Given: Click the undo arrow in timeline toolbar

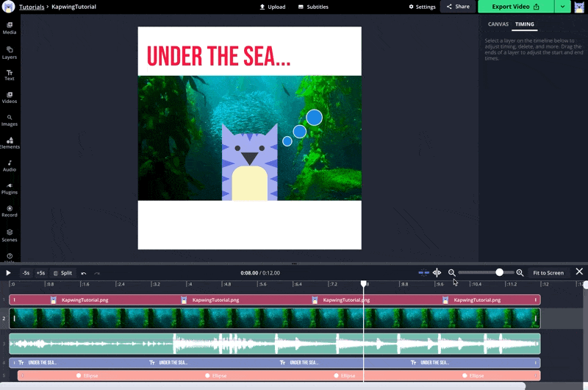Looking at the screenshot, I should tap(84, 273).
